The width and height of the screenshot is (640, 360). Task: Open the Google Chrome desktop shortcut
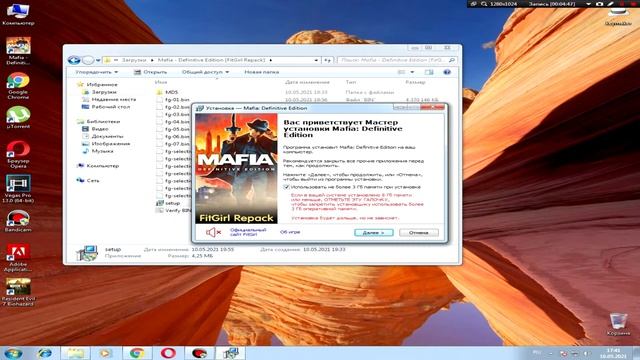click(18, 86)
